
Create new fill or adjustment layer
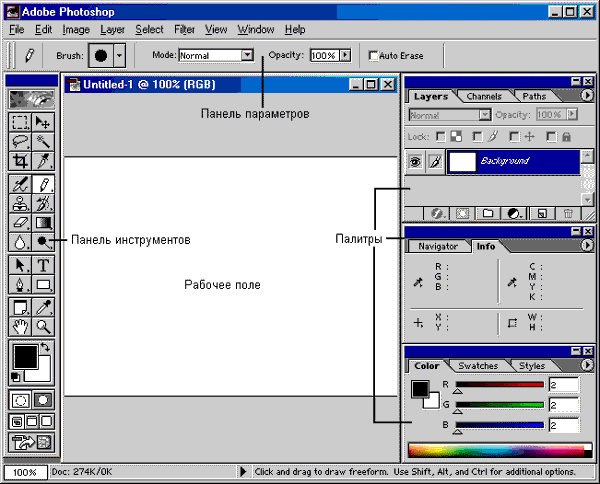click(x=514, y=213)
